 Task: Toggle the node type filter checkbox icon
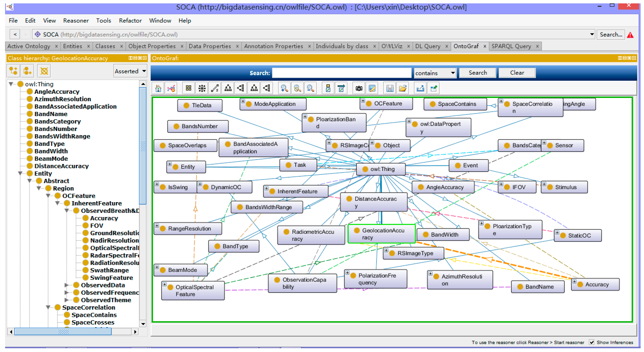[328, 88]
